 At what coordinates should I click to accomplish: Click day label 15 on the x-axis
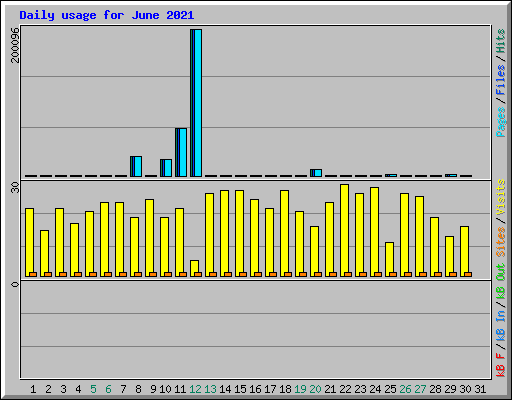coord(240,389)
